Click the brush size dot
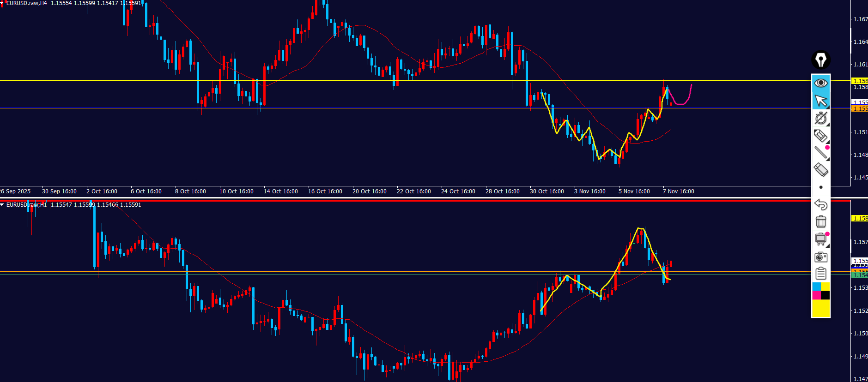The image size is (868, 382). pos(820,187)
